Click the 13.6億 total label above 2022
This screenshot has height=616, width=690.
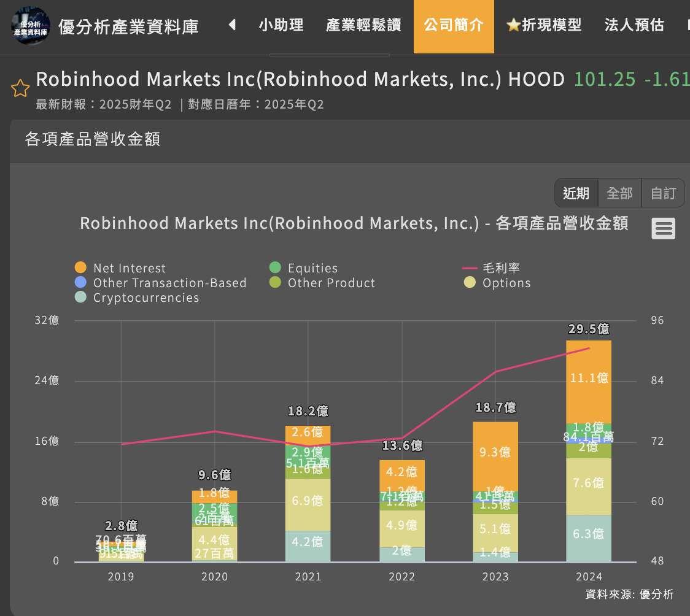click(x=402, y=446)
